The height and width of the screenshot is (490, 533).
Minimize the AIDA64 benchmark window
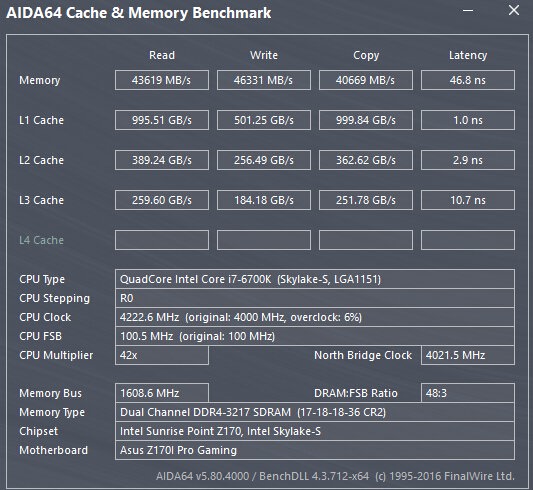[x=468, y=11]
